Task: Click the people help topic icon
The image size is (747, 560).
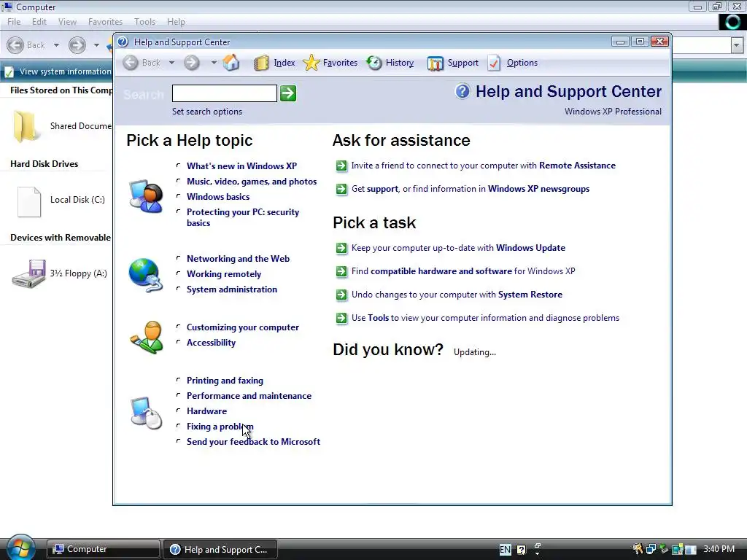Action: tap(146, 195)
